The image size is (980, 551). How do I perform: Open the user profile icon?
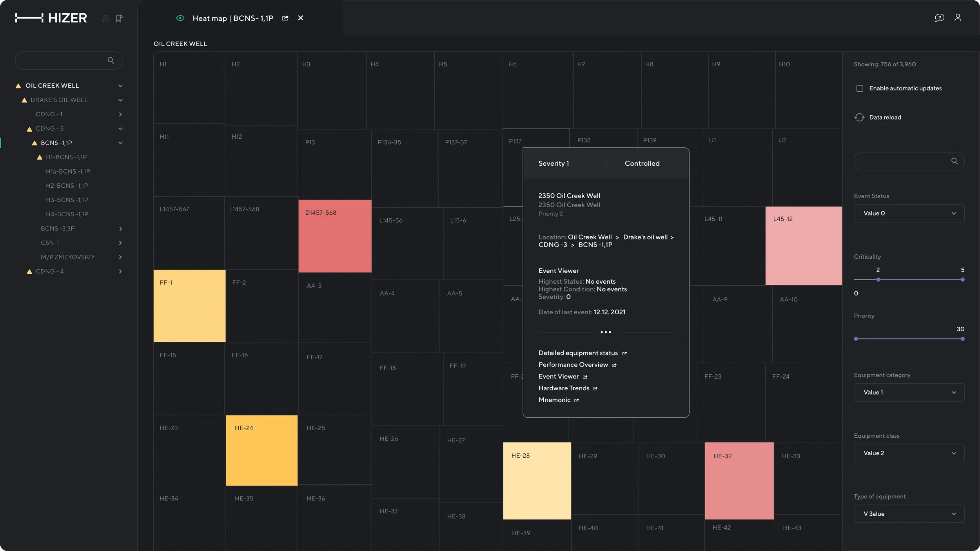pyautogui.click(x=958, y=18)
